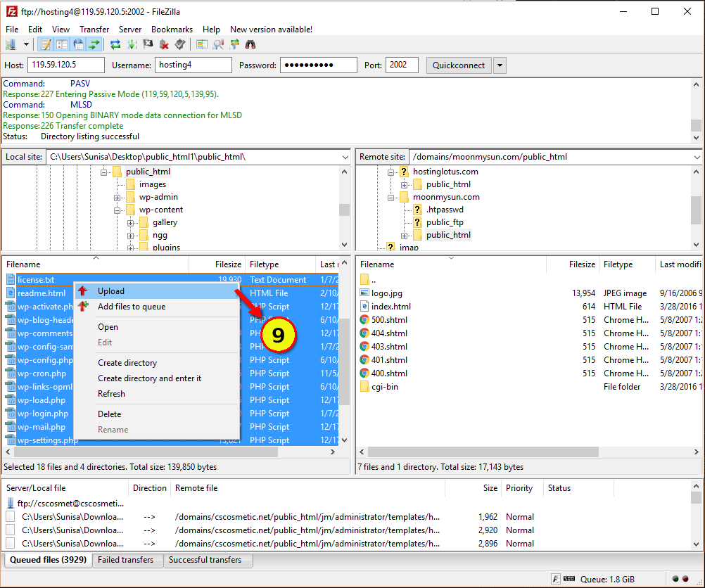Image resolution: width=705 pixels, height=588 pixels.
Task: Select the logo.jpg file icon
Action: tap(364, 293)
